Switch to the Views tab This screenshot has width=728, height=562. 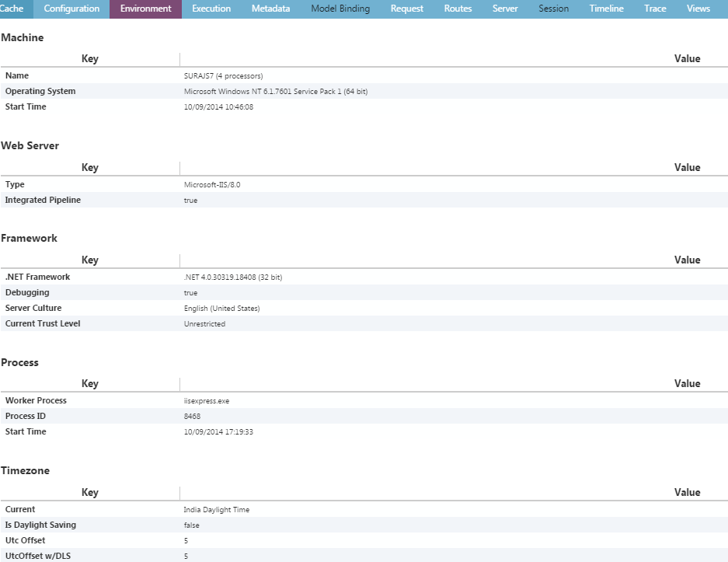[x=698, y=9]
